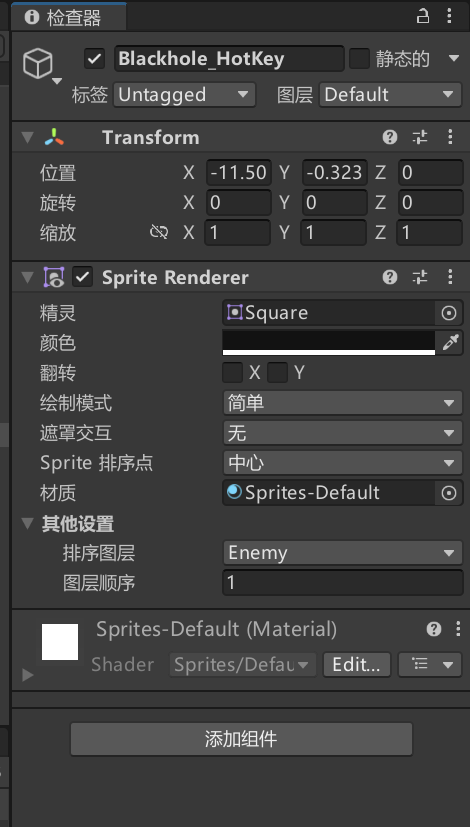Enable the static (静态的) checkbox
The height and width of the screenshot is (827, 470).
359,59
